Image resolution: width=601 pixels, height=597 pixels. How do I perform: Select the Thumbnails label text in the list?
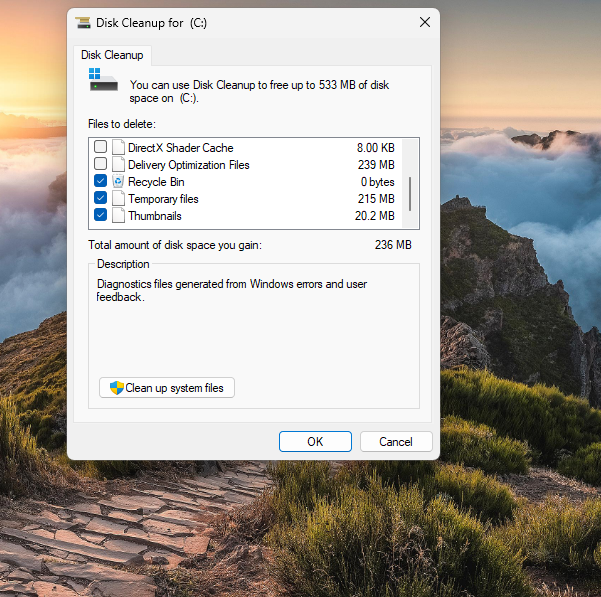(154, 216)
